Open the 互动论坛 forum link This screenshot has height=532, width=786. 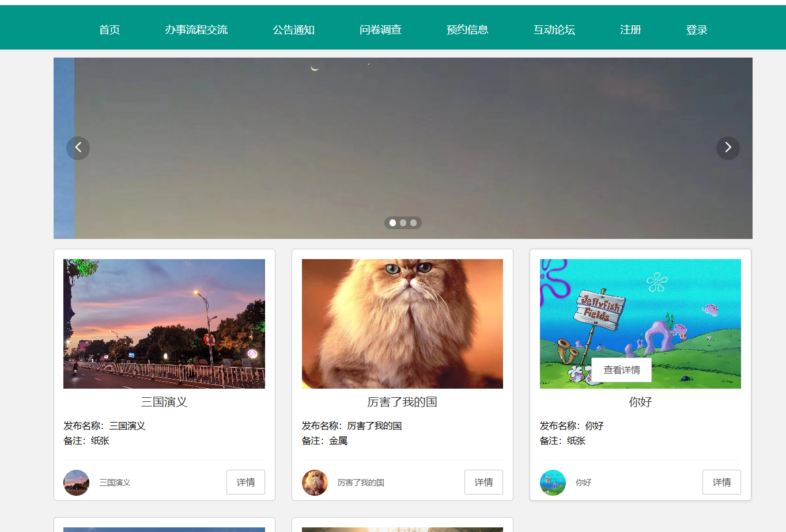pos(554,30)
